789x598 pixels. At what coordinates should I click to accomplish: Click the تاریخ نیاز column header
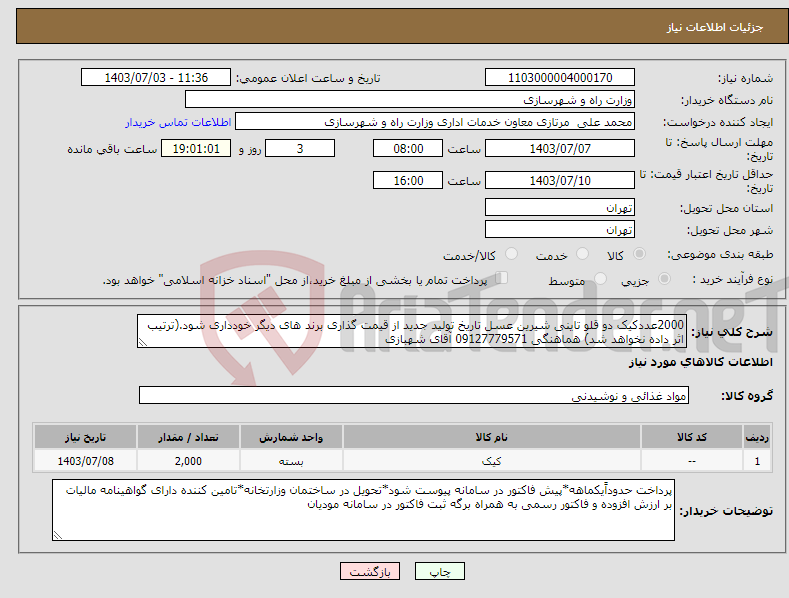(86, 437)
